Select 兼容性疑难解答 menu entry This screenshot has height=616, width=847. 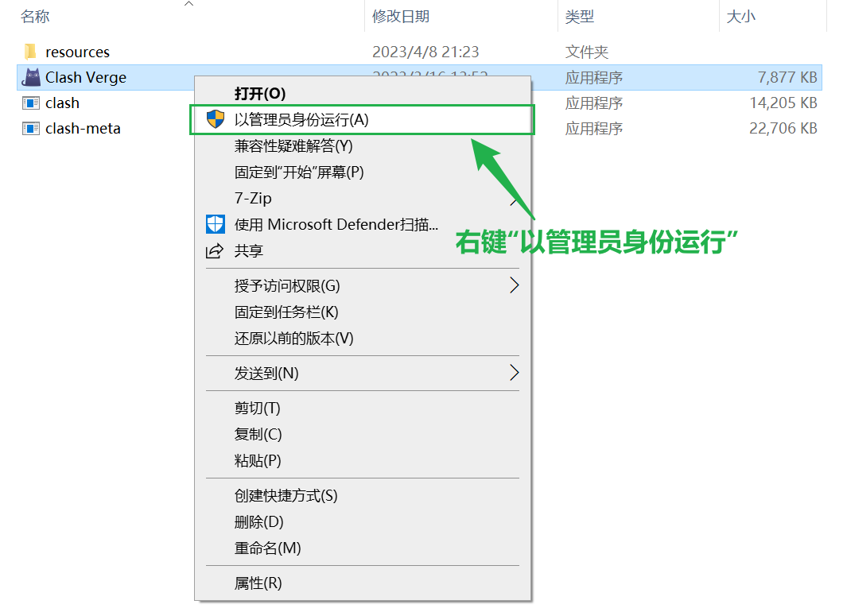click(293, 146)
